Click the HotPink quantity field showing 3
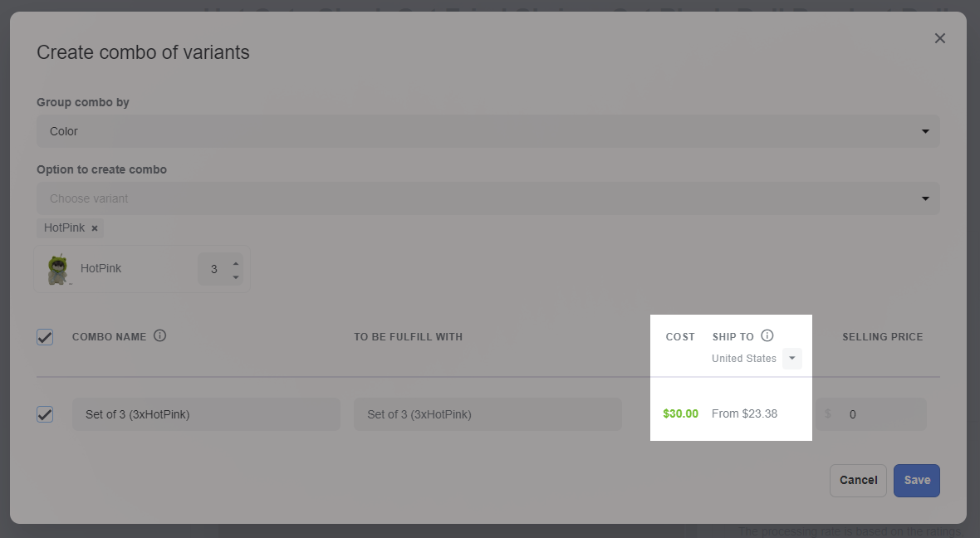Image resolution: width=980 pixels, height=538 pixels. pos(214,269)
